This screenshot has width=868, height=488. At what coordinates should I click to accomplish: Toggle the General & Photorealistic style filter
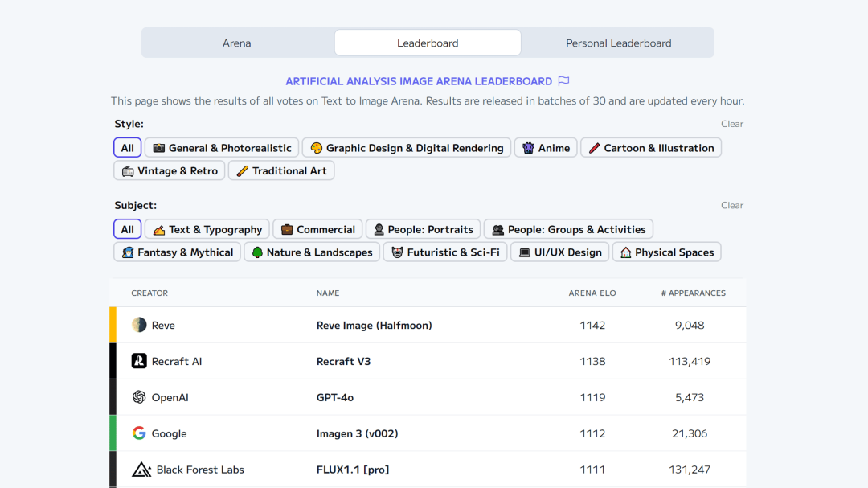[x=222, y=148]
